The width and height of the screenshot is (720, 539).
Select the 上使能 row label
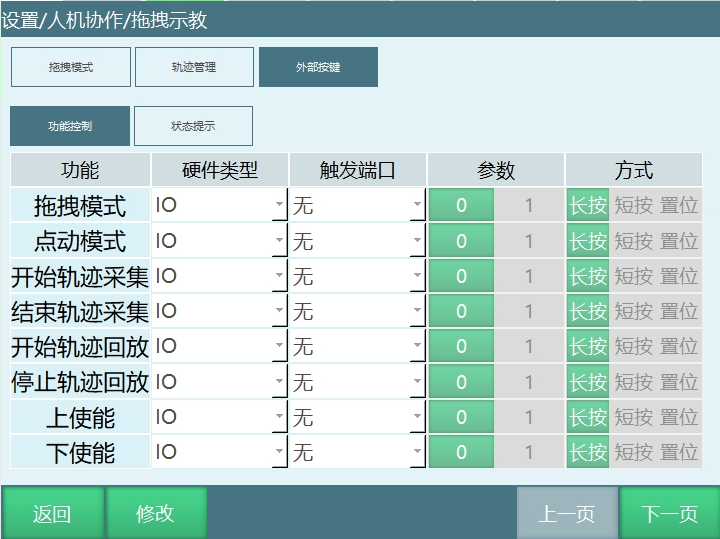point(80,417)
